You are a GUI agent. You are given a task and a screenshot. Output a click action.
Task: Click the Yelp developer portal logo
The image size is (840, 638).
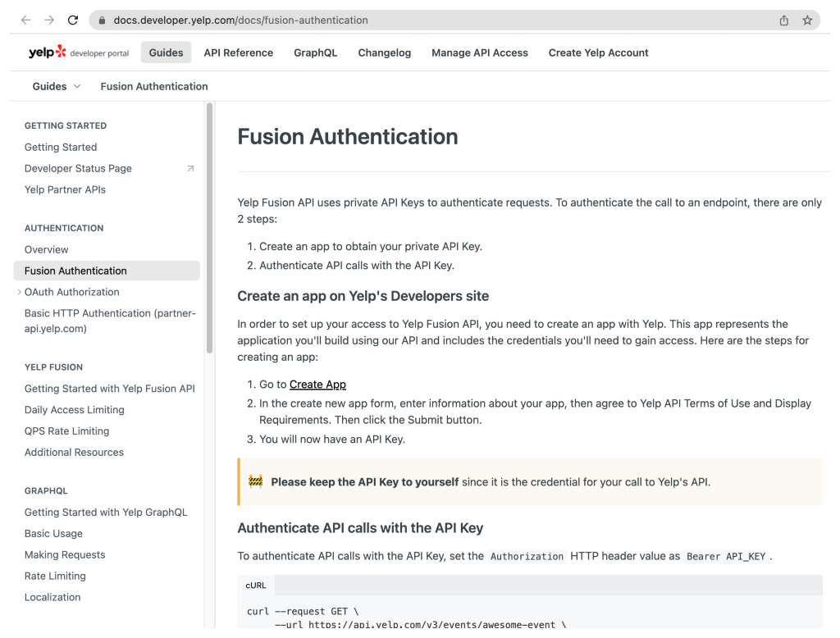(x=79, y=52)
